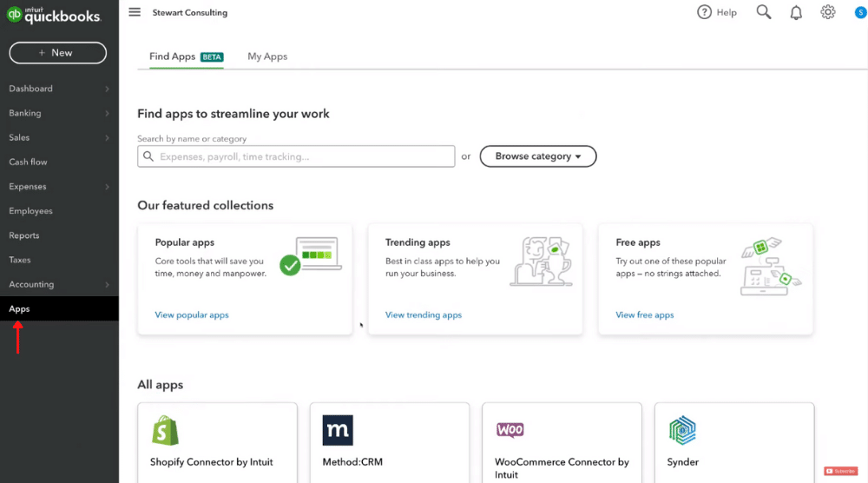The height and width of the screenshot is (483, 868).
Task: Click the Shopify Connector logo
Action: 165,430
